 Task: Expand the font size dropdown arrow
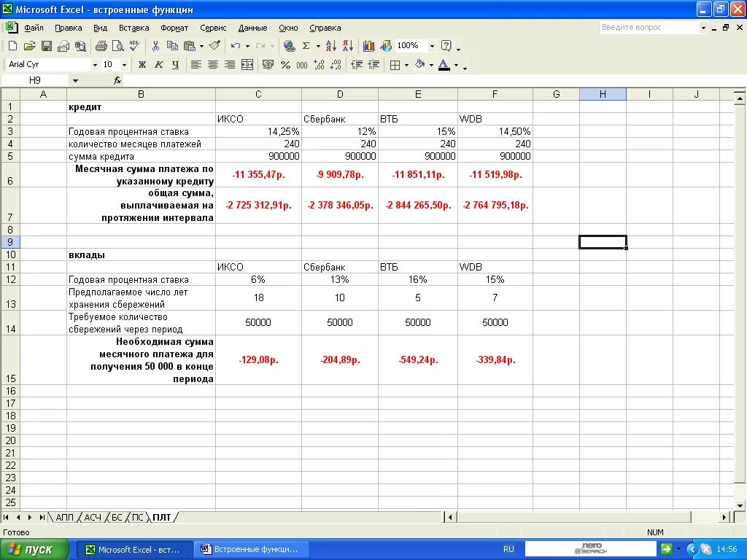coord(124,65)
